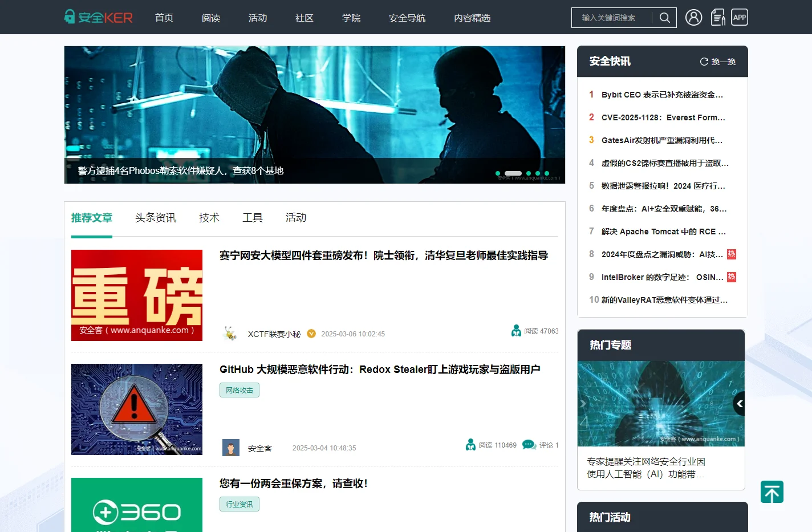Open the Phobos ransomware banner image
Image resolution: width=812 pixels, height=532 pixels.
coord(315,115)
